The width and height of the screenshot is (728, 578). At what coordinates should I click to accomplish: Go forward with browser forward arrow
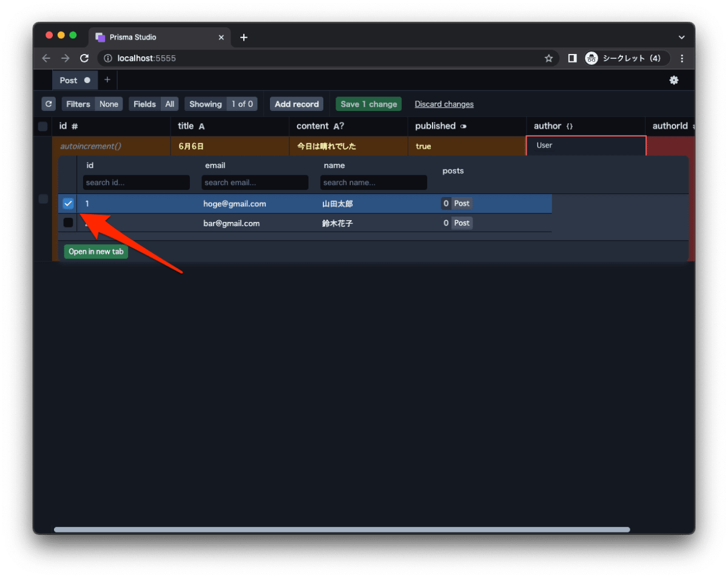pyautogui.click(x=65, y=58)
